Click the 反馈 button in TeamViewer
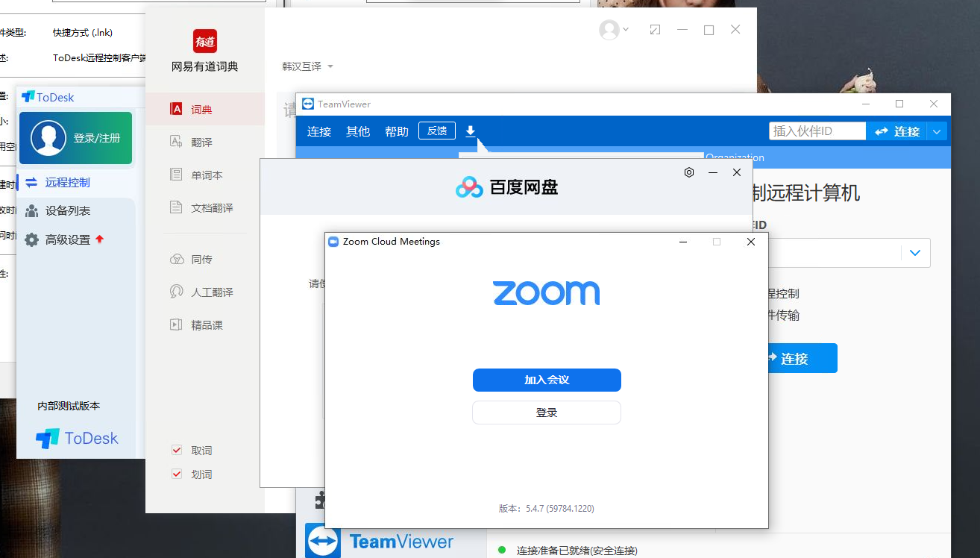980x558 pixels. (437, 131)
